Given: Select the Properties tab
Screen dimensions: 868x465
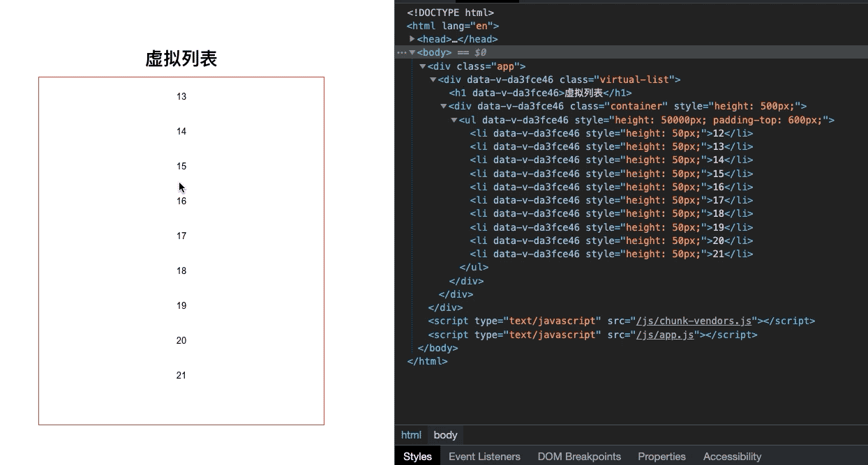Looking at the screenshot, I should pos(661,457).
